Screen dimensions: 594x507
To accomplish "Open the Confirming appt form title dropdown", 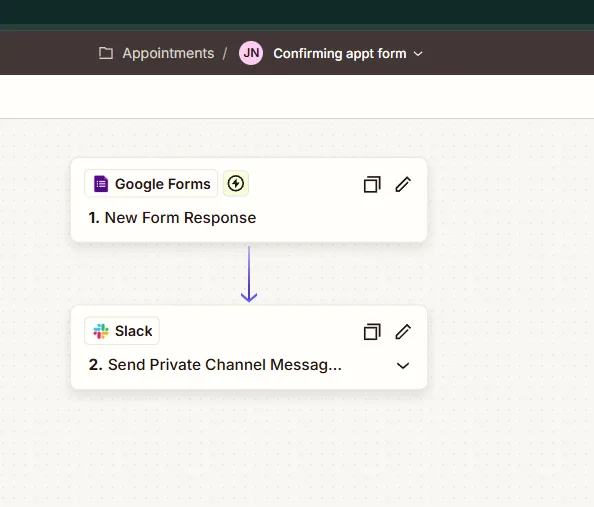I will tap(418, 54).
